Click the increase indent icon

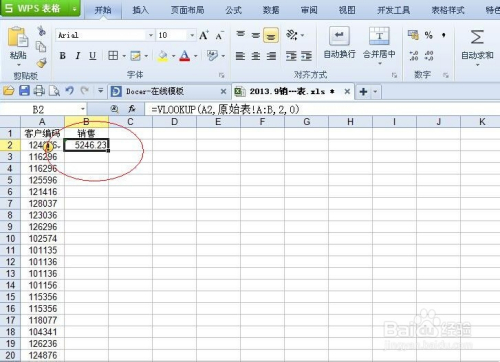306,56
